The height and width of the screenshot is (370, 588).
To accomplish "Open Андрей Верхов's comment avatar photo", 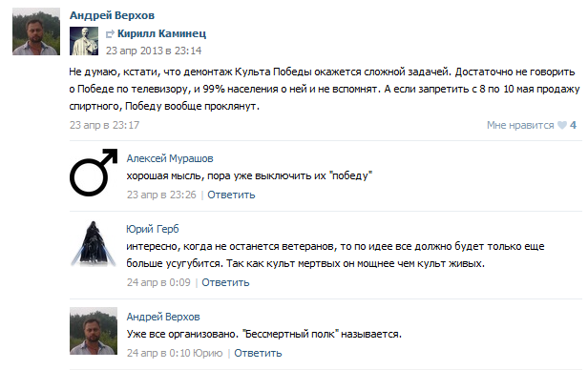I will click(94, 331).
